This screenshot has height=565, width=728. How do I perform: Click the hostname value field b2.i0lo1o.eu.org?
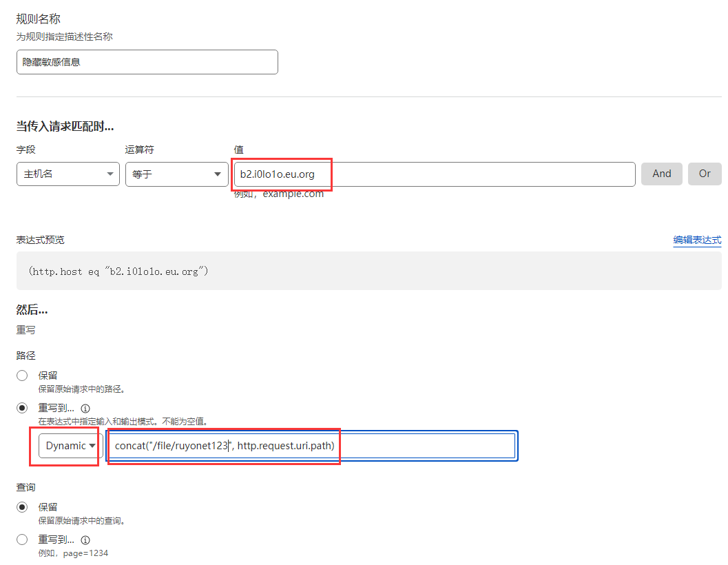coord(434,174)
